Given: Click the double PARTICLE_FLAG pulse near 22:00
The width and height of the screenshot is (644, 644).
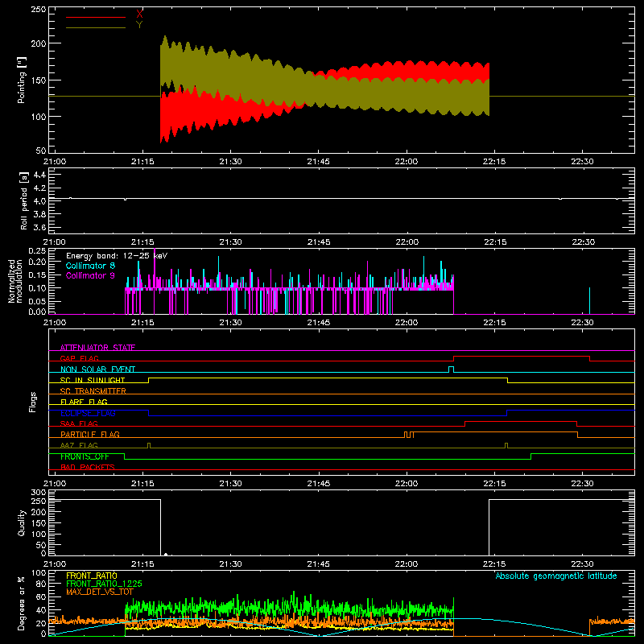Looking at the screenshot, I should [x=409, y=435].
